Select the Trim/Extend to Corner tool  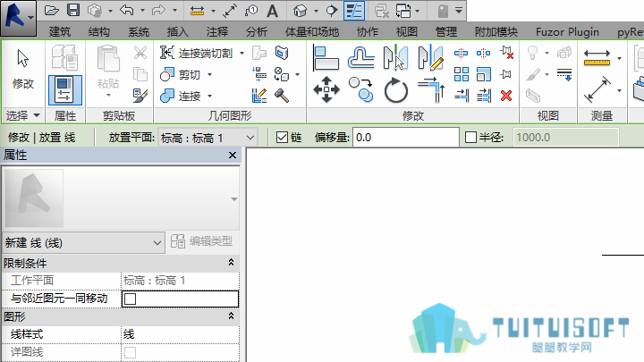click(x=431, y=90)
